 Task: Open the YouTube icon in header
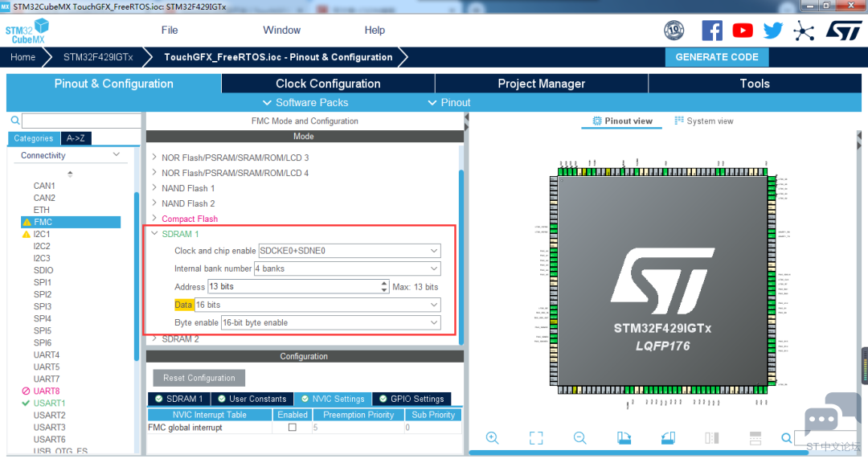pos(743,31)
